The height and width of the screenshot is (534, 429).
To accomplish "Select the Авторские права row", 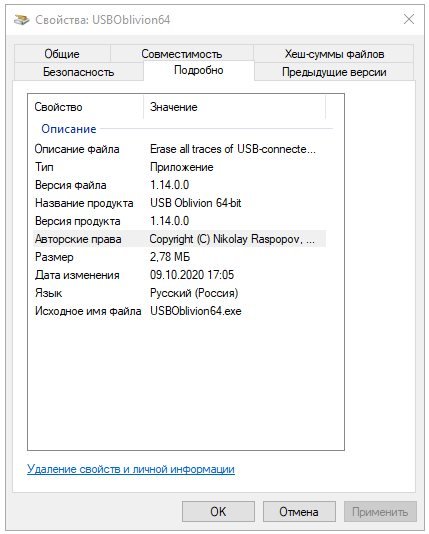I will click(x=179, y=239).
